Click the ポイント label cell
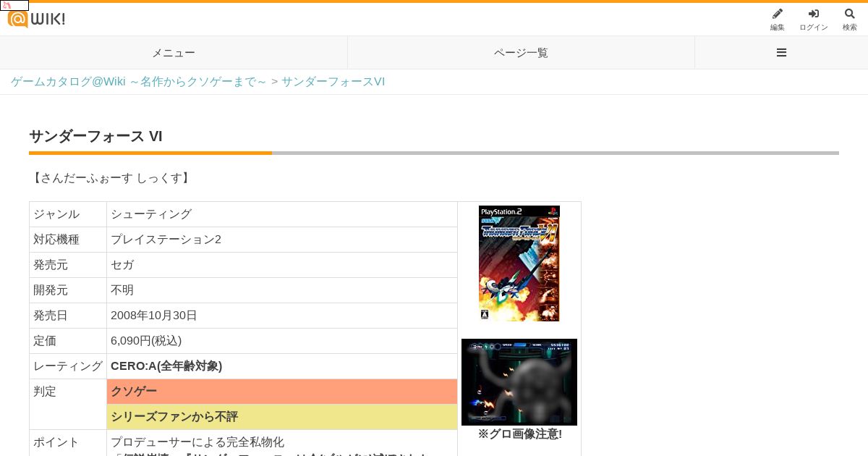Screen dimensions: 868x456 coord(68,442)
